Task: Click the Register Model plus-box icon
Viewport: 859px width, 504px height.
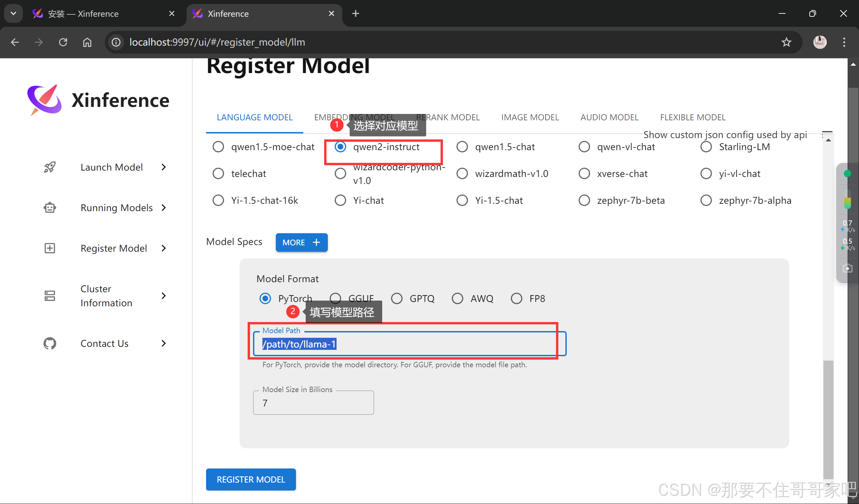Action: pos(50,248)
